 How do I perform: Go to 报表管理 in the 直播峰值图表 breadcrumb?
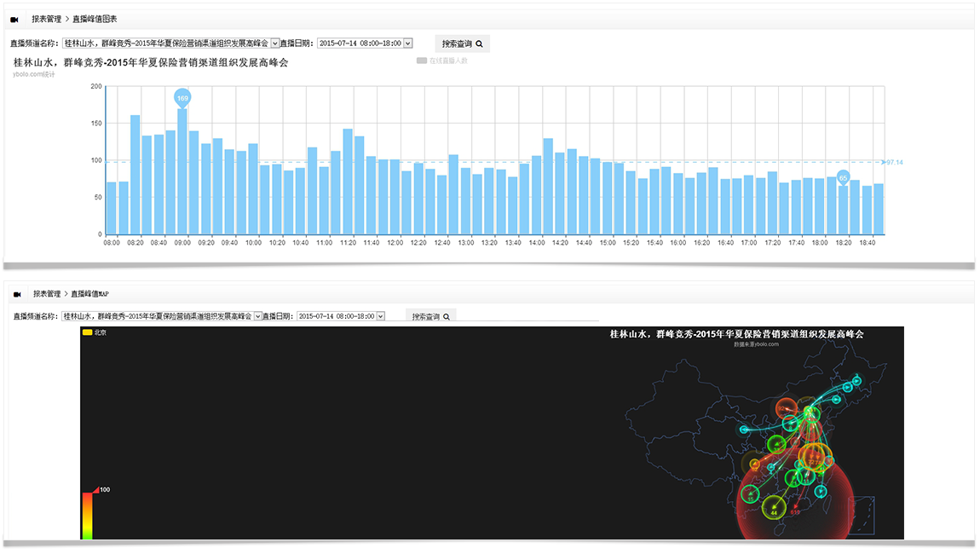47,20
